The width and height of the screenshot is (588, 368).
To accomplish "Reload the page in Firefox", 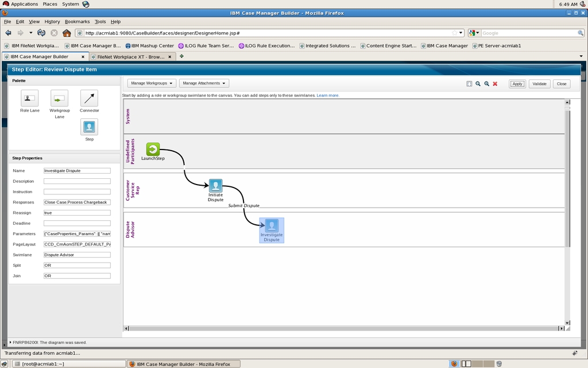I will (x=41, y=33).
